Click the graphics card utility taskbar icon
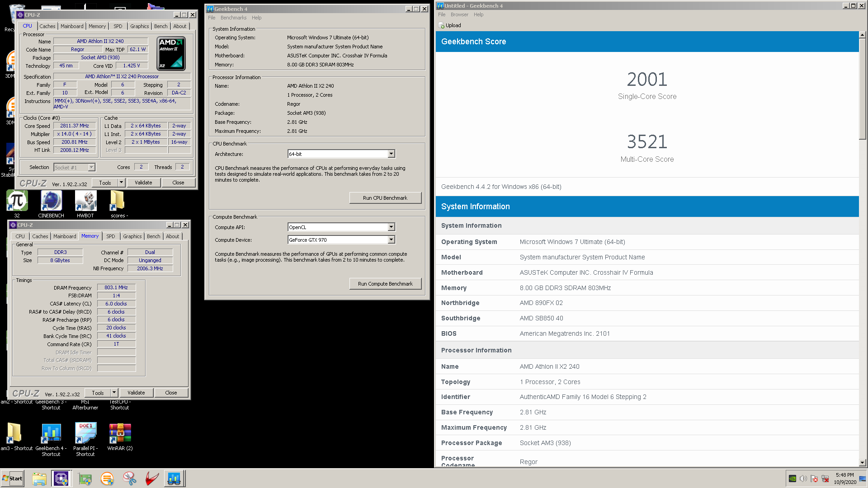Screen dimensions: 868x488 (85, 479)
